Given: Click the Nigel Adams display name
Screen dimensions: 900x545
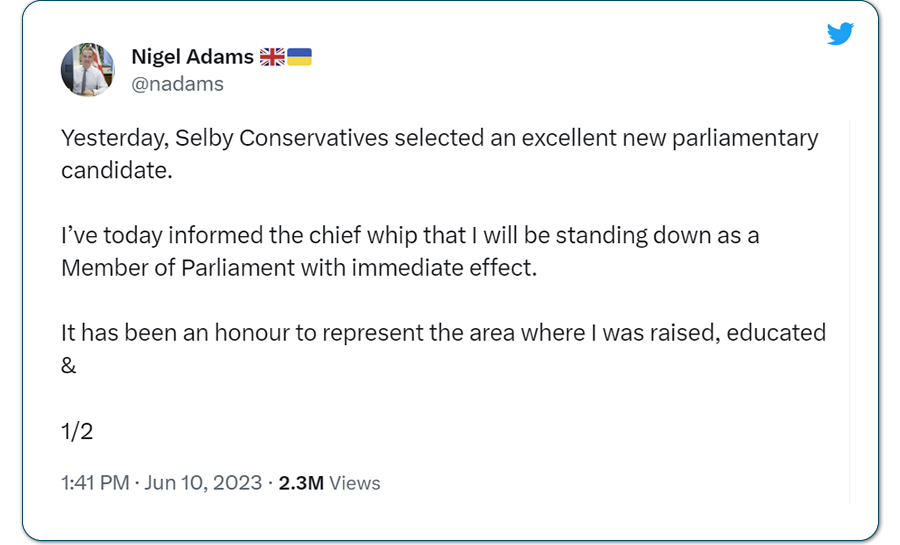Looking at the screenshot, I should [192, 57].
